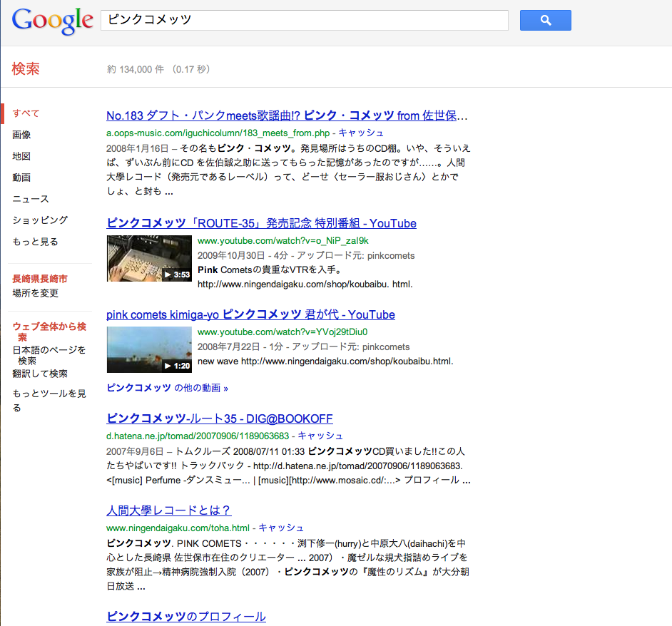Switch to 地図 map results
672x626 pixels.
pyautogui.click(x=21, y=156)
